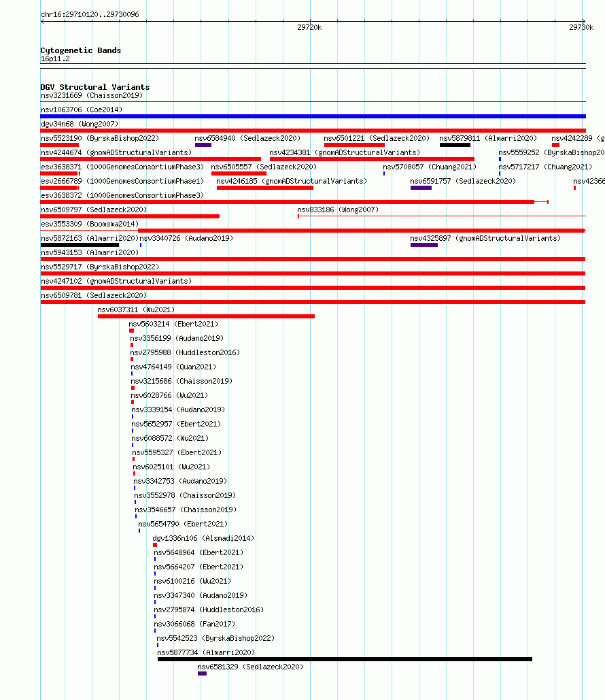The image size is (605, 700).
Task: Open esv2666789 (1000GenomesConsortiumPhase1) label
Action: (122, 181)
